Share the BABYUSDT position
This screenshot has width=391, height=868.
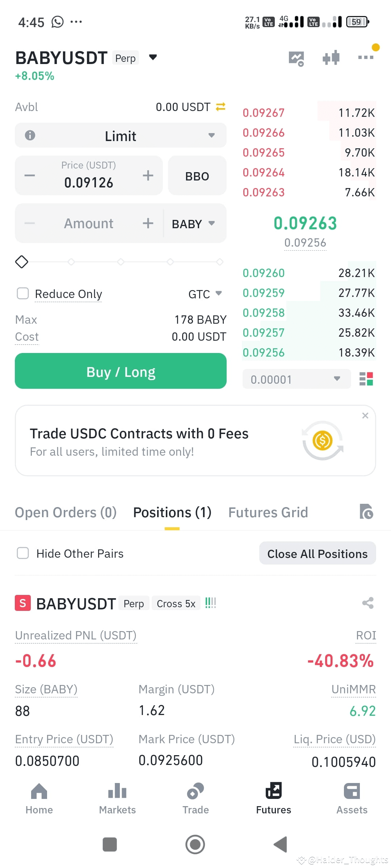pyautogui.click(x=368, y=603)
